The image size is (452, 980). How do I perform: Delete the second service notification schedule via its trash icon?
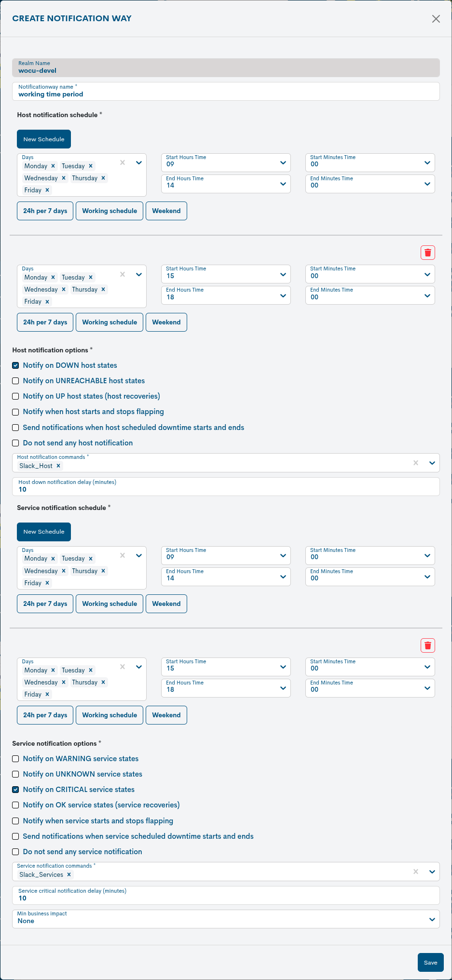tap(427, 645)
